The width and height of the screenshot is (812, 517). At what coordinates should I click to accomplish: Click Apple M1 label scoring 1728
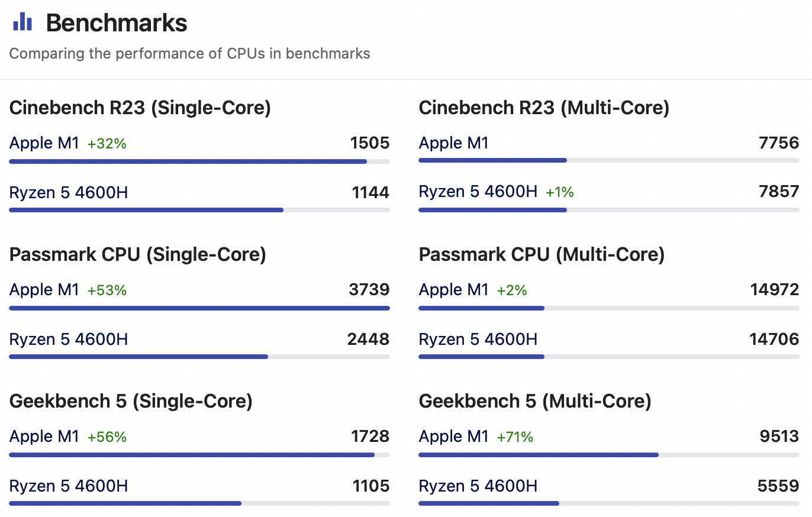(44, 437)
